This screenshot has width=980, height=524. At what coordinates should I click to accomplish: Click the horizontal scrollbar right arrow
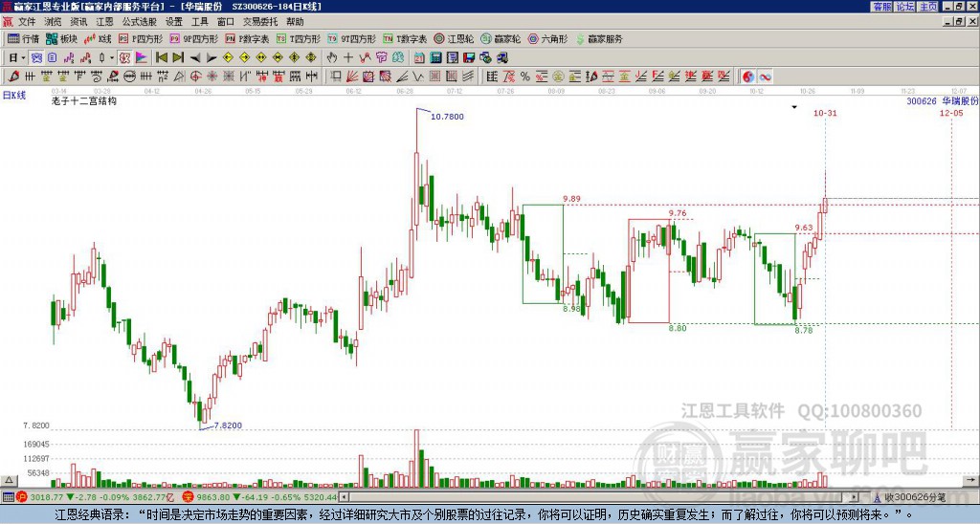click(855, 497)
